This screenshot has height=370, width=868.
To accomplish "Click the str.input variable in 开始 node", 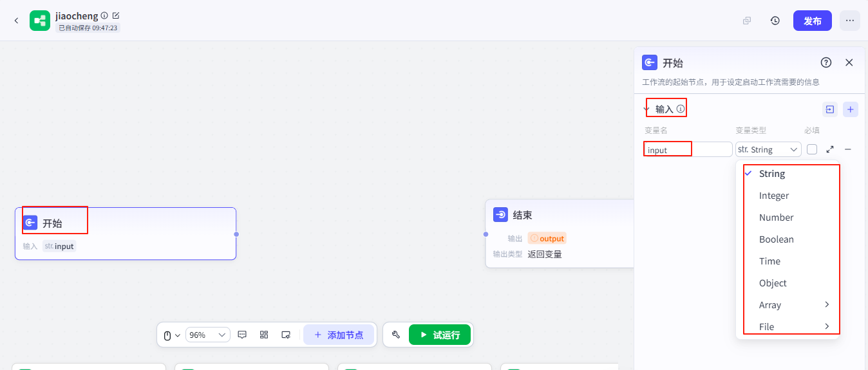I will (x=59, y=246).
